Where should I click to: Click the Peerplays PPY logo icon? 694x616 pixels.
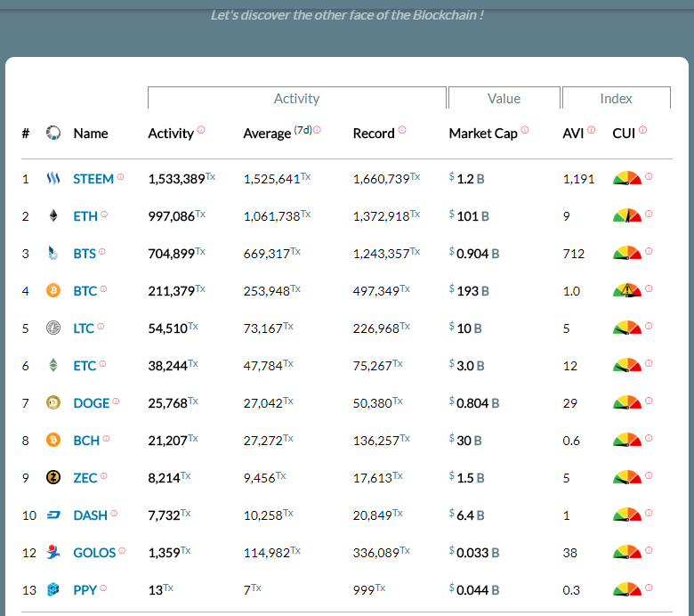53,590
